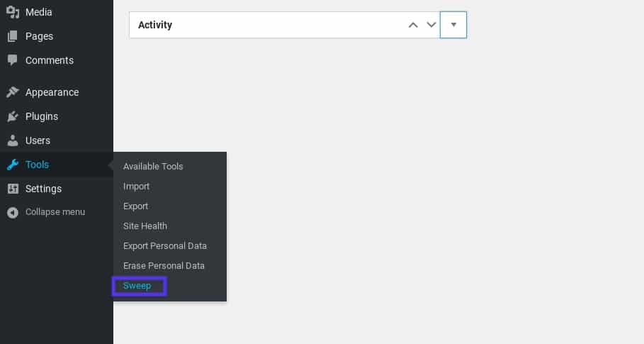Go to Site Health page
Screen dimensions: 644x344
tap(145, 226)
